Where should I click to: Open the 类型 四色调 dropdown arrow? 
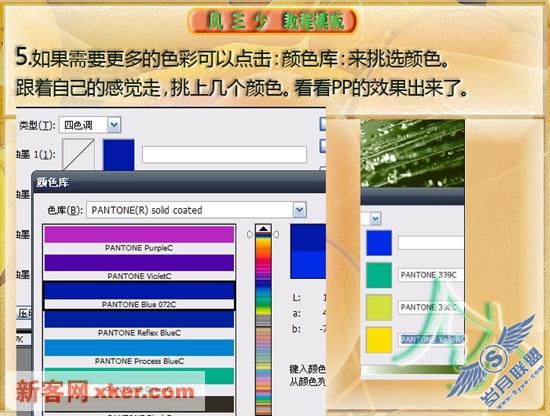click(x=114, y=125)
